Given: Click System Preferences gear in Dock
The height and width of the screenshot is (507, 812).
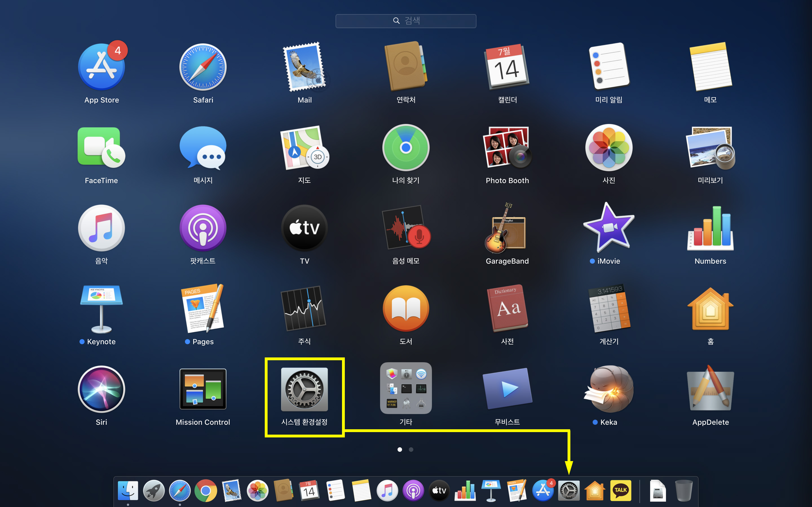Looking at the screenshot, I should (x=569, y=491).
